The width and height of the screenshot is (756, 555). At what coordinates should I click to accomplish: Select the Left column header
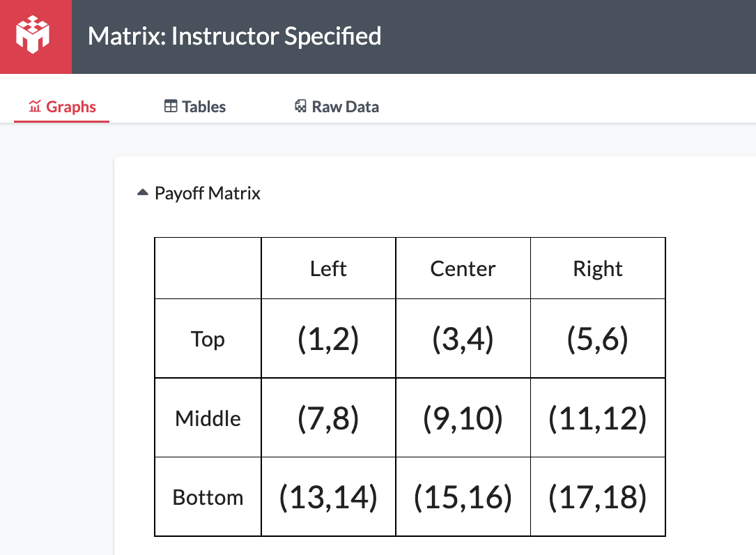[328, 269]
